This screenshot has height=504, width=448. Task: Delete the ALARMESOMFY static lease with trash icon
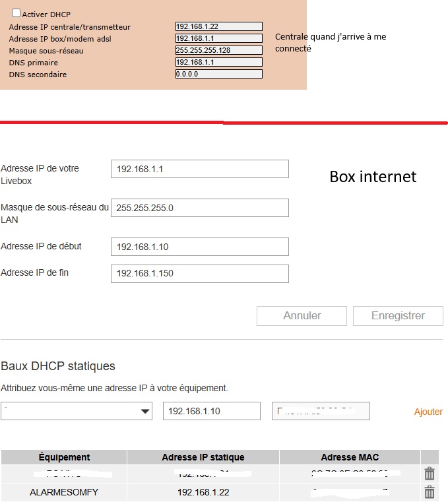tap(430, 492)
